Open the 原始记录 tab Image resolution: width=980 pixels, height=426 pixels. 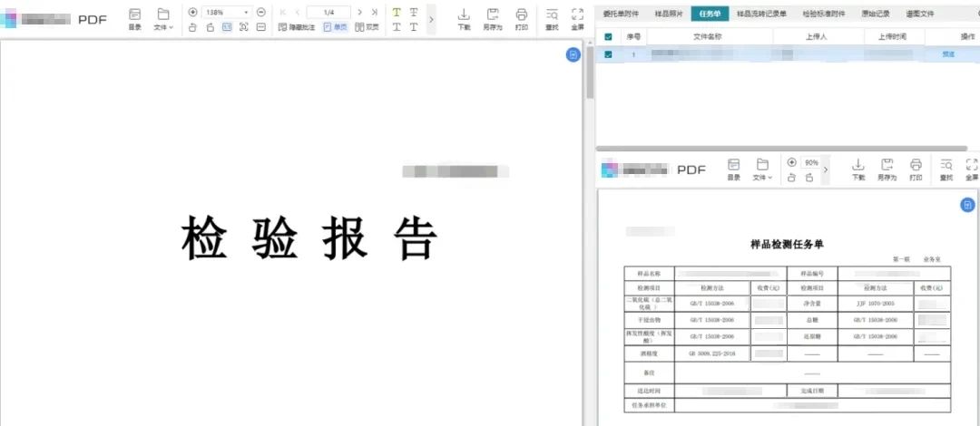coord(876,14)
